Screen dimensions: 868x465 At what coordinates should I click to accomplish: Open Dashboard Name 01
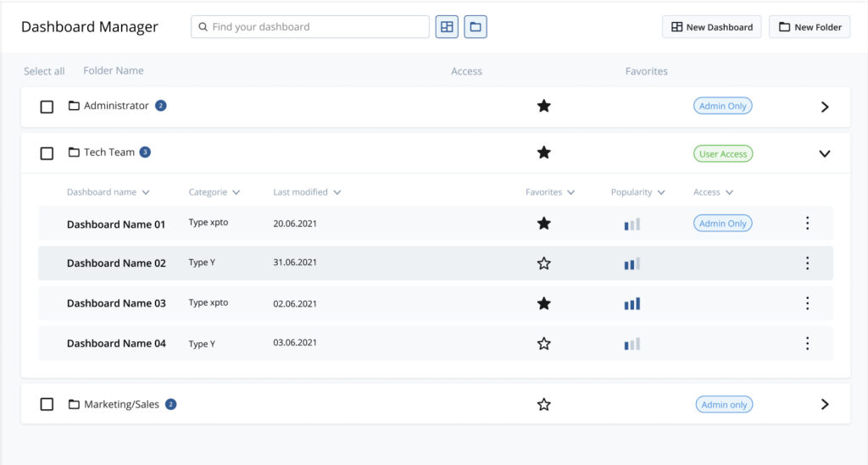click(115, 224)
